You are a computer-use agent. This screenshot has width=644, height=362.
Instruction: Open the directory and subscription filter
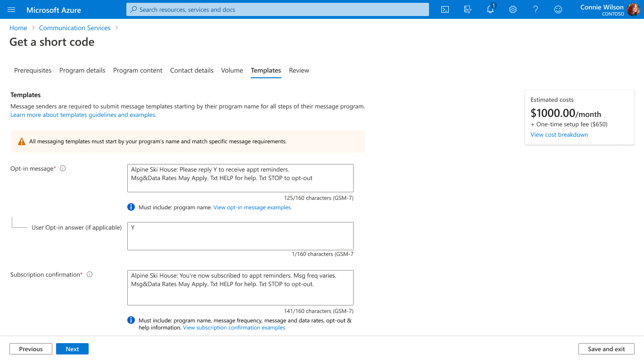467,9
